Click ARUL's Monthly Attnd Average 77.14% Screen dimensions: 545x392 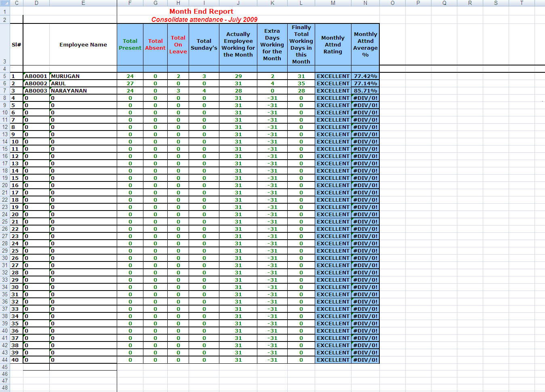(365, 83)
